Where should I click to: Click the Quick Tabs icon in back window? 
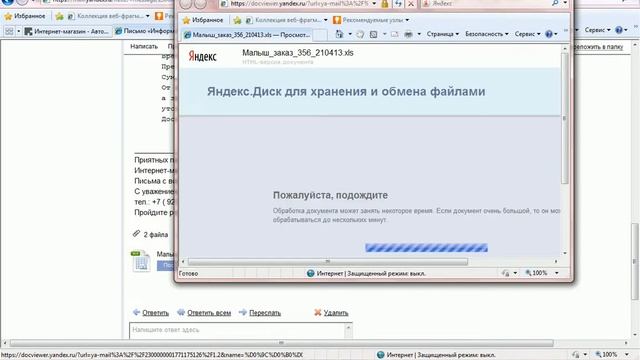(x=9, y=31)
